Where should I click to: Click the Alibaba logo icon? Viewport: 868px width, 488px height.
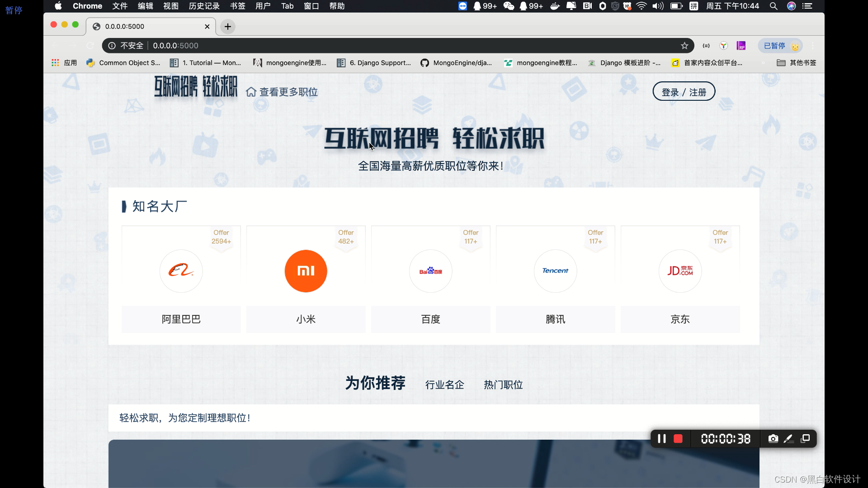(x=181, y=271)
